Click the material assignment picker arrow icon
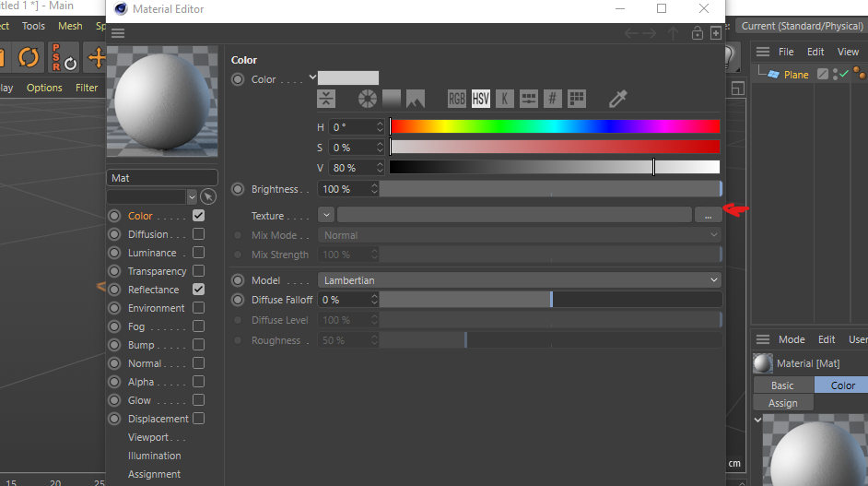 click(208, 196)
